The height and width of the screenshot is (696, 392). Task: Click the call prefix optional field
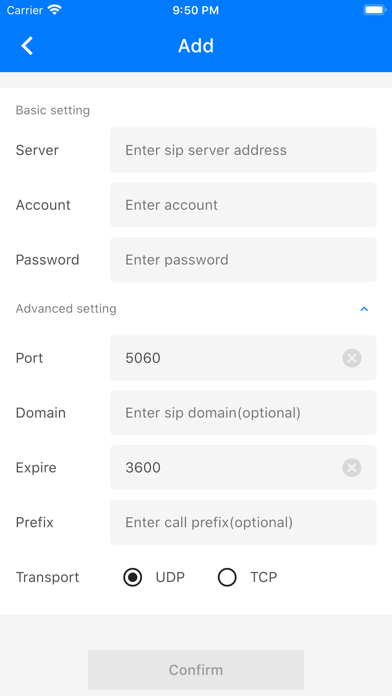pyautogui.click(x=243, y=522)
